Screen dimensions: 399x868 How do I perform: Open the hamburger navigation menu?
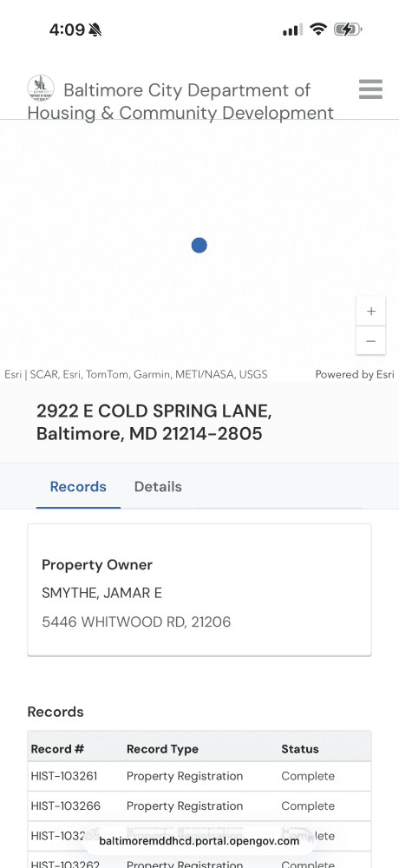370,89
